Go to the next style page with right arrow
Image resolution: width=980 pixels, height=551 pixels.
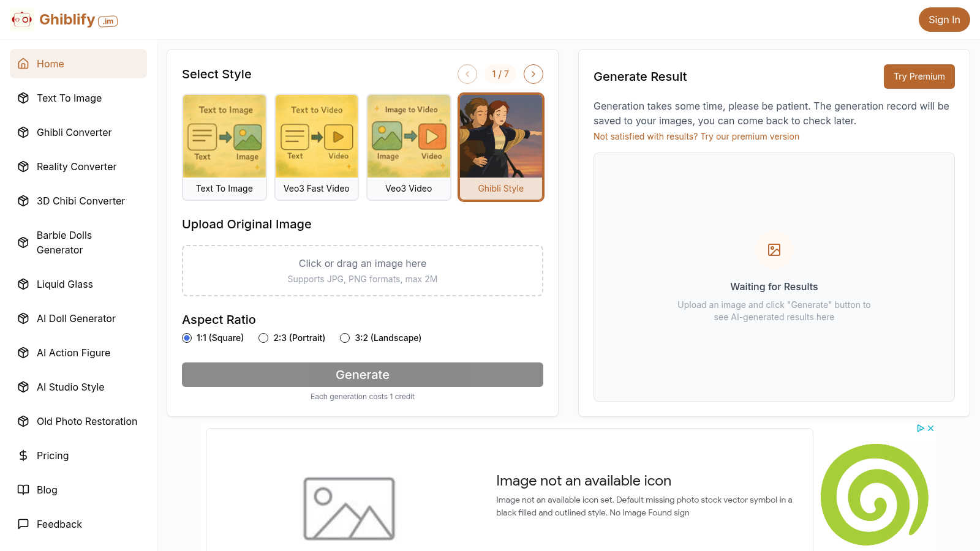533,73
